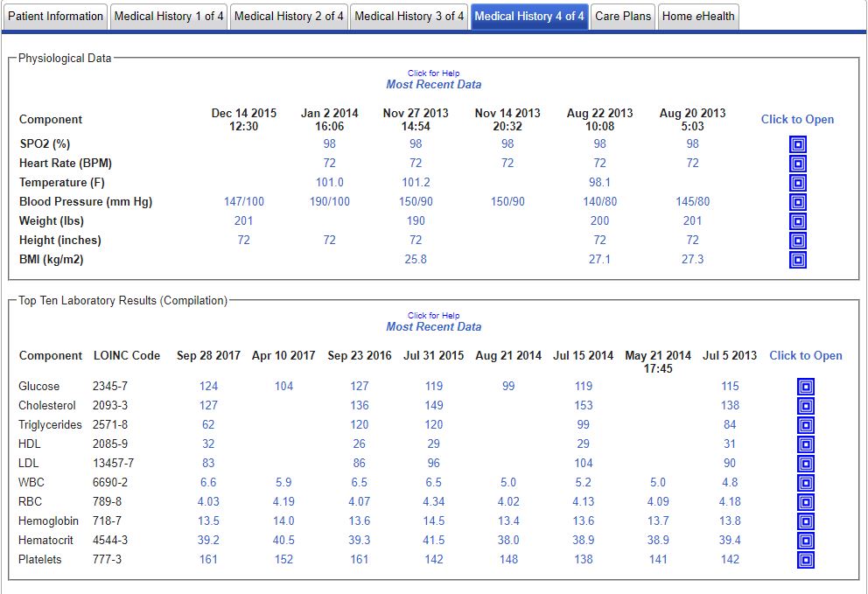Open the SPO2 (%) detail icon

click(798, 144)
